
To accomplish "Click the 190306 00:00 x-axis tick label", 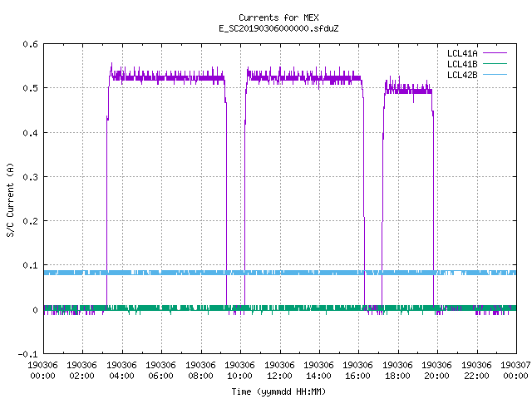I will click(x=42, y=371).
